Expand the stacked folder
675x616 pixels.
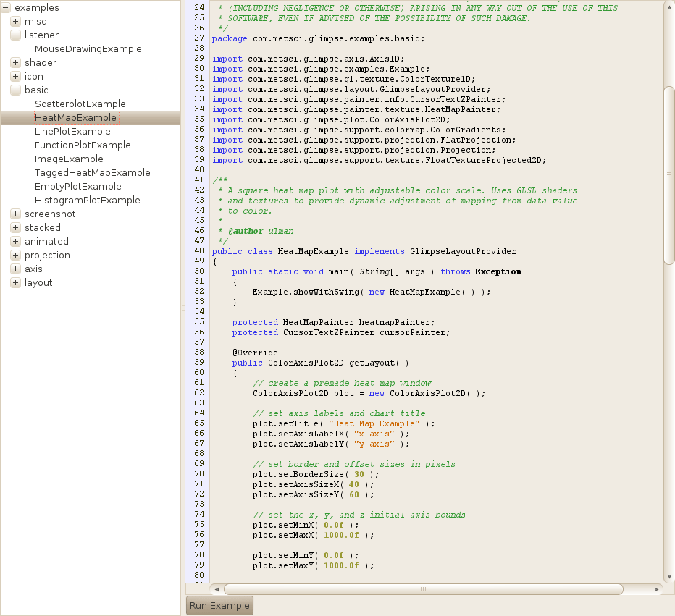point(15,227)
